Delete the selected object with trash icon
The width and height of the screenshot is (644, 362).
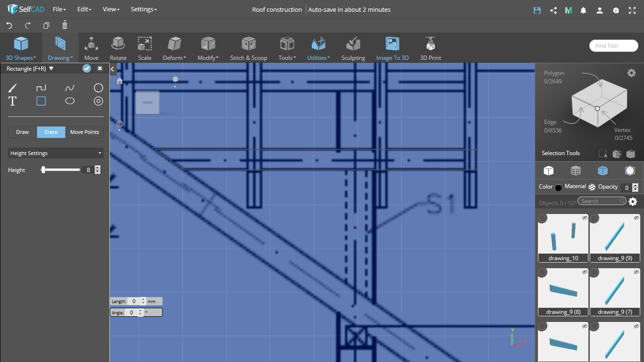[x=65, y=25]
